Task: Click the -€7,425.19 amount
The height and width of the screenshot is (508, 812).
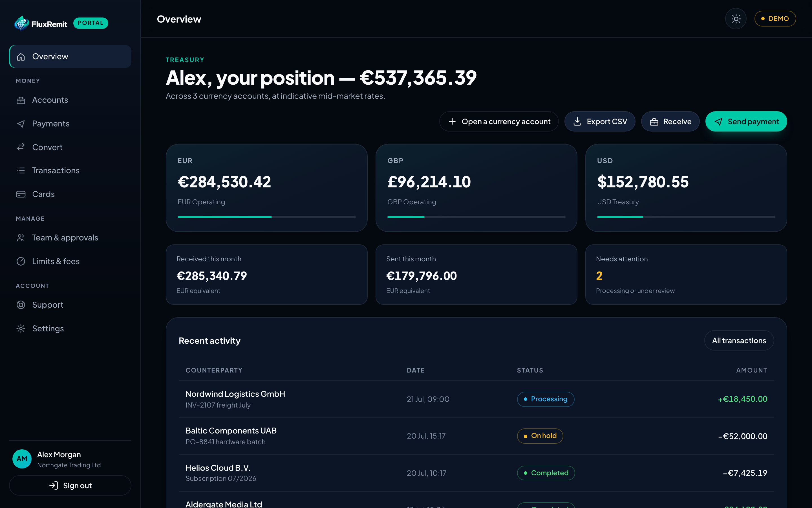Action: tap(745, 473)
